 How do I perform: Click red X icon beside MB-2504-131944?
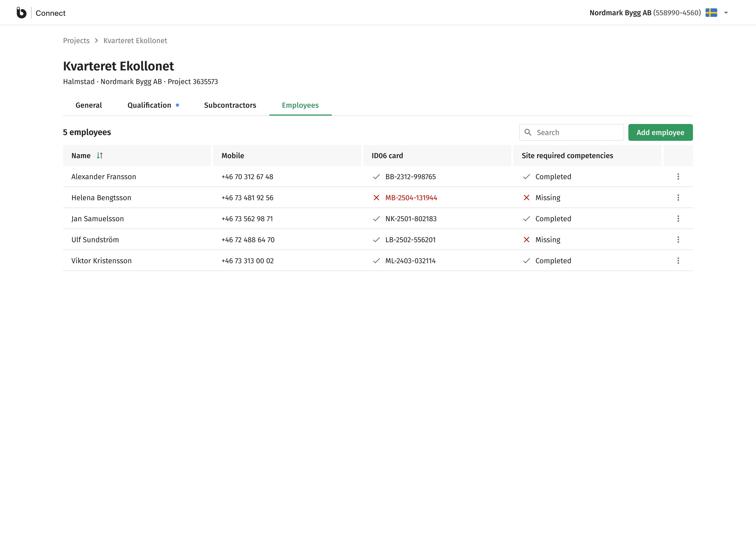(376, 198)
